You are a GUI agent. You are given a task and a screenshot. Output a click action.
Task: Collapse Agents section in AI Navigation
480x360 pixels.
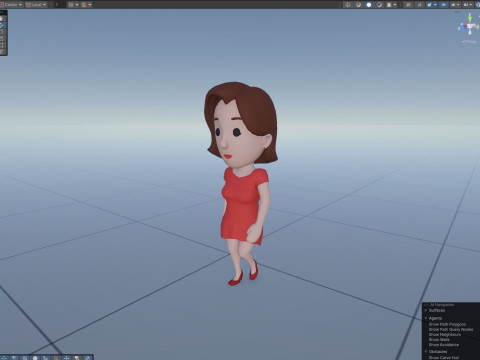point(426,318)
